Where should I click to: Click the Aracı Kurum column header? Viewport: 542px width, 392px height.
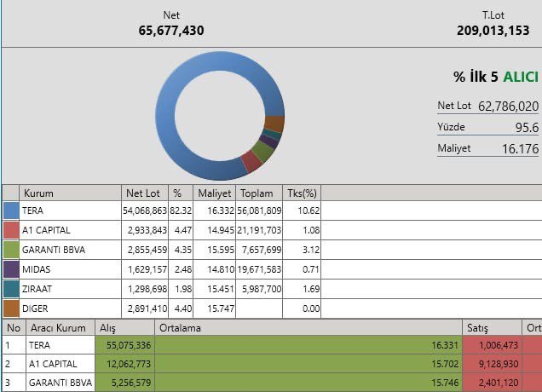[61, 328]
